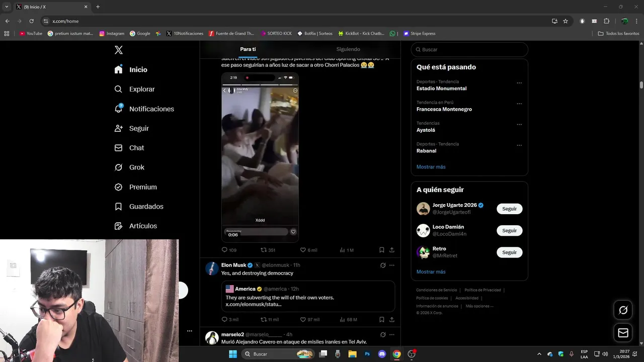The image size is (644, 362).
Task: Open the Ayatolá trend
Action: [x=426, y=130]
